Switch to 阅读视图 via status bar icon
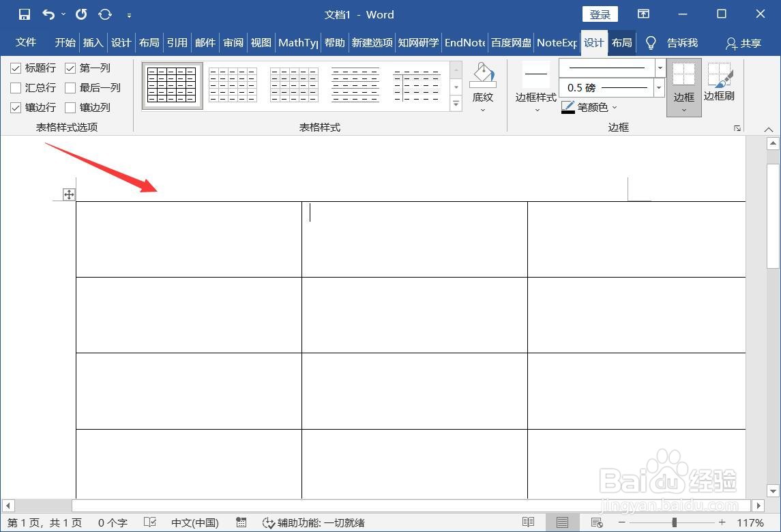 click(x=529, y=522)
